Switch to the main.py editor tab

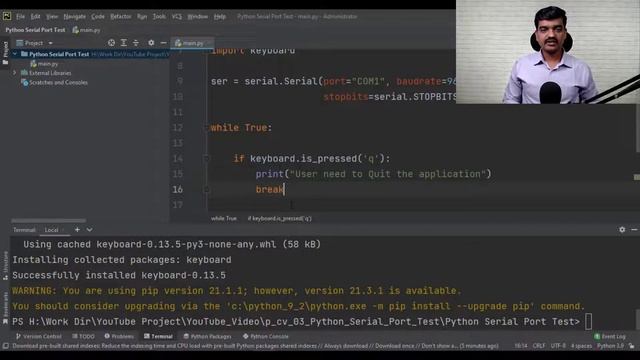pyautogui.click(x=192, y=43)
